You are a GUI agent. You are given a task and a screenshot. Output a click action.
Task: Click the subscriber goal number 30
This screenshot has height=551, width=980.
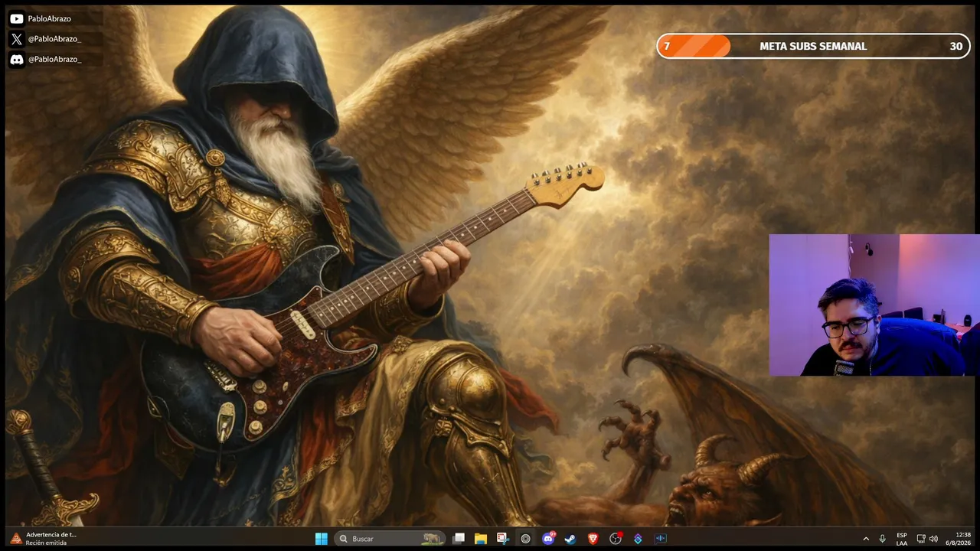[955, 46]
